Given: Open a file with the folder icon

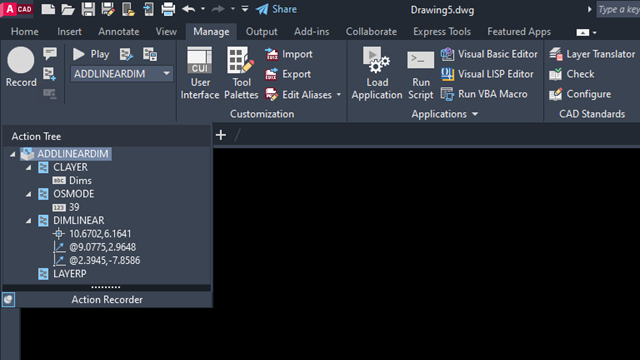Looking at the screenshot, I should (x=68, y=9).
